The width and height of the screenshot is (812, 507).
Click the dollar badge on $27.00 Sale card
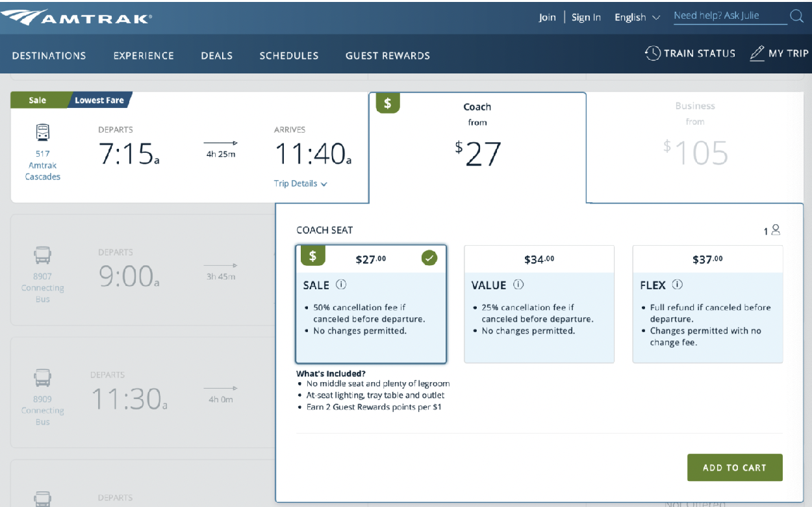312,256
